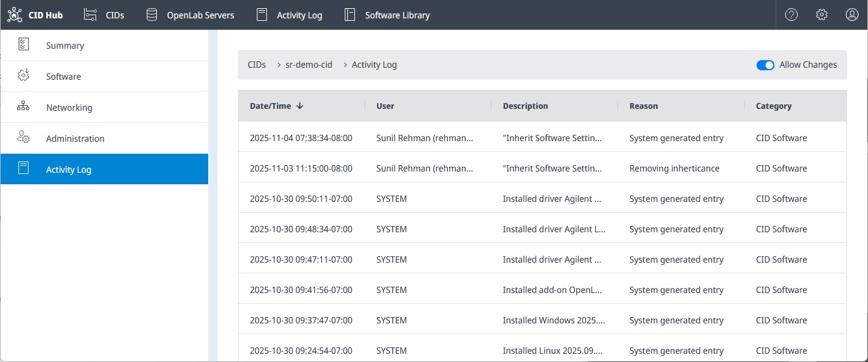Click the Administration user-gear icon in sidebar
The height and width of the screenshot is (362, 868).
point(23,138)
